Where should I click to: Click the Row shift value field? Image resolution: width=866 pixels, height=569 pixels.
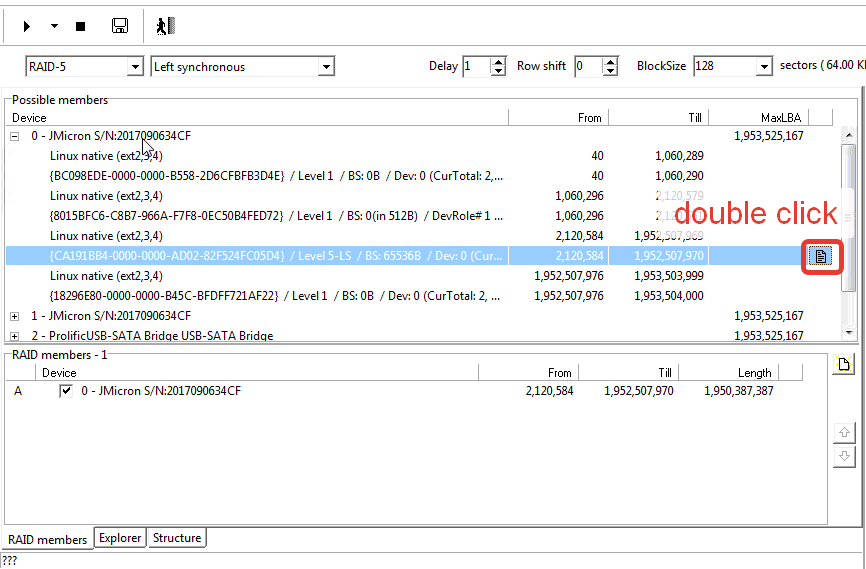click(588, 66)
